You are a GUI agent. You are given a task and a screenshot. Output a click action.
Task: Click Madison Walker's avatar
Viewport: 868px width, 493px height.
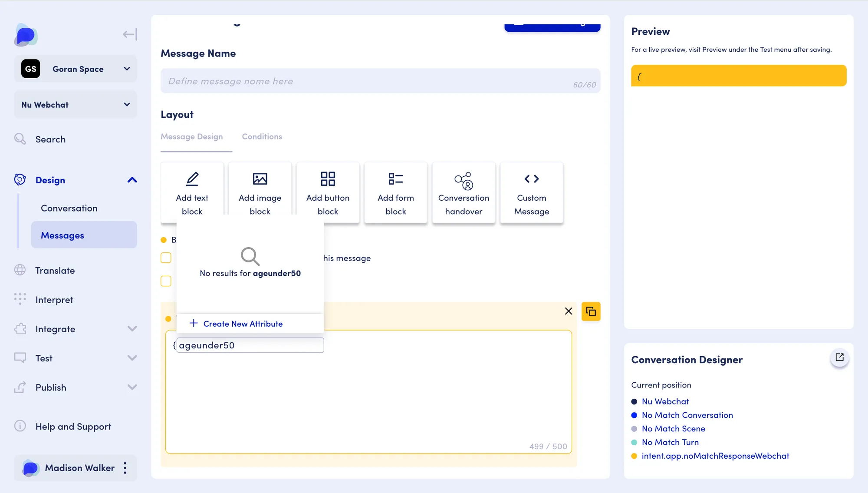click(x=30, y=468)
